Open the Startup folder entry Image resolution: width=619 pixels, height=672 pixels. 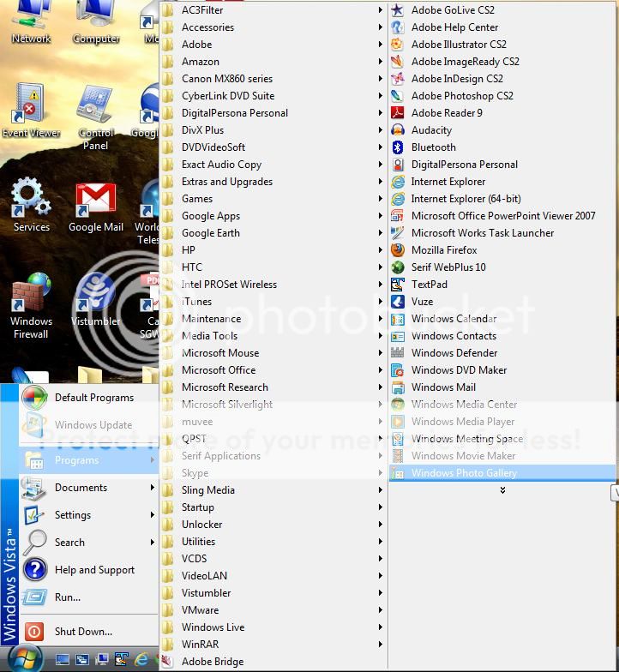click(273, 507)
